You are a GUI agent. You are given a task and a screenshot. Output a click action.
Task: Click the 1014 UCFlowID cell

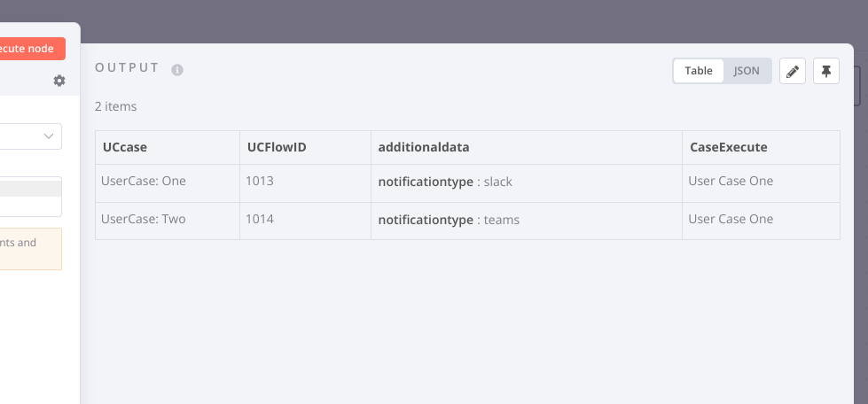point(260,219)
